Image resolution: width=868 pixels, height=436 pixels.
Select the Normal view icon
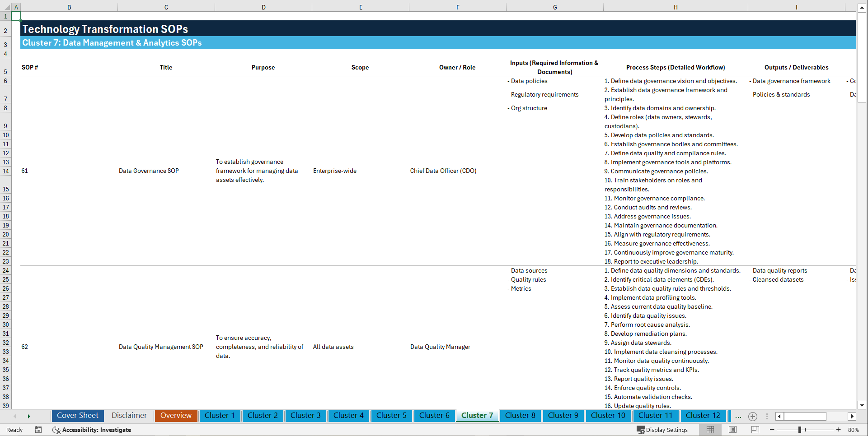coord(710,430)
